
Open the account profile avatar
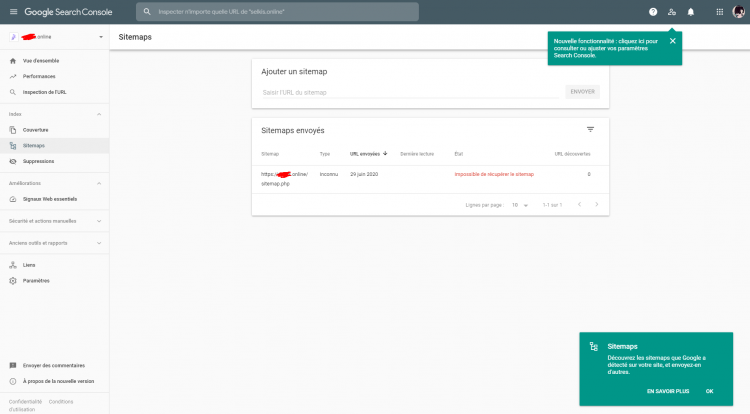738,12
